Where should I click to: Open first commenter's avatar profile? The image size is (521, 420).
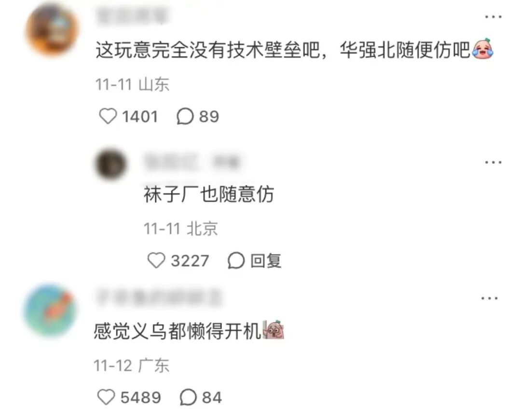click(x=52, y=30)
